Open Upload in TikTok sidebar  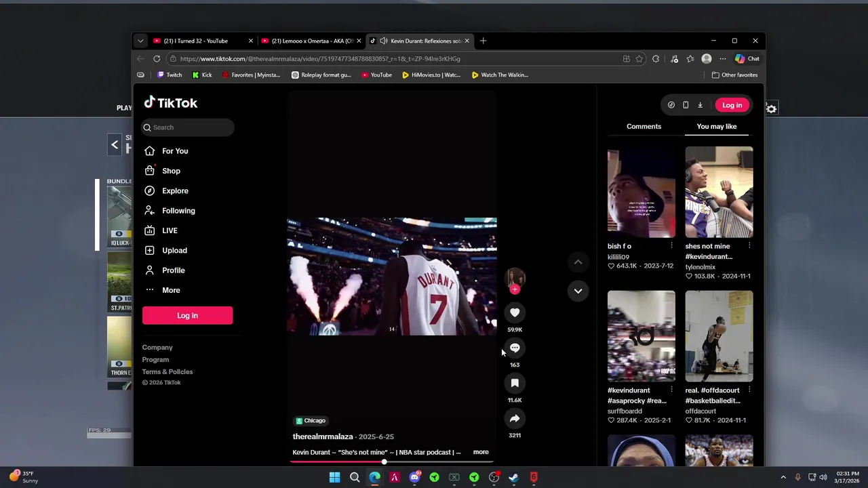pyautogui.click(x=174, y=251)
